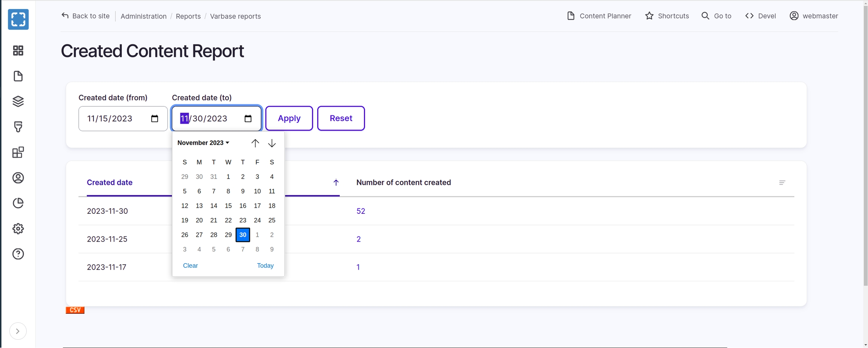This screenshot has width=868, height=348.
Task: Open calendar picker for Created date (from)
Action: 154,119
